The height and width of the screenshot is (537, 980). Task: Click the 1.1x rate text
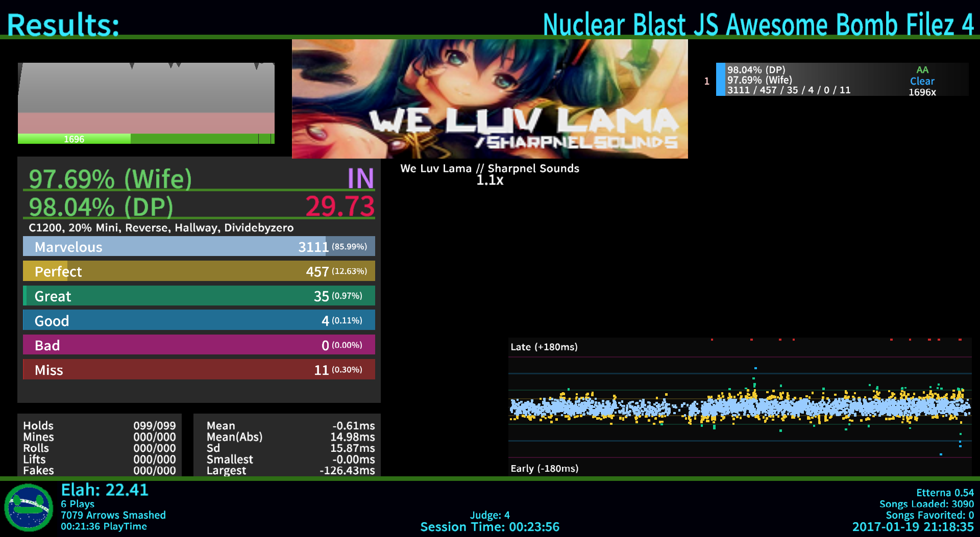click(489, 180)
